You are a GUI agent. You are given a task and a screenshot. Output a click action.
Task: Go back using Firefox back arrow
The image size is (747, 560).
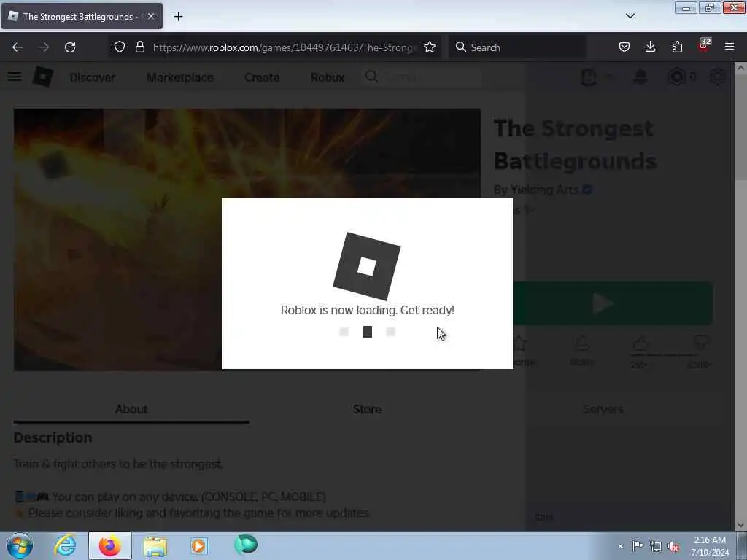pos(18,47)
